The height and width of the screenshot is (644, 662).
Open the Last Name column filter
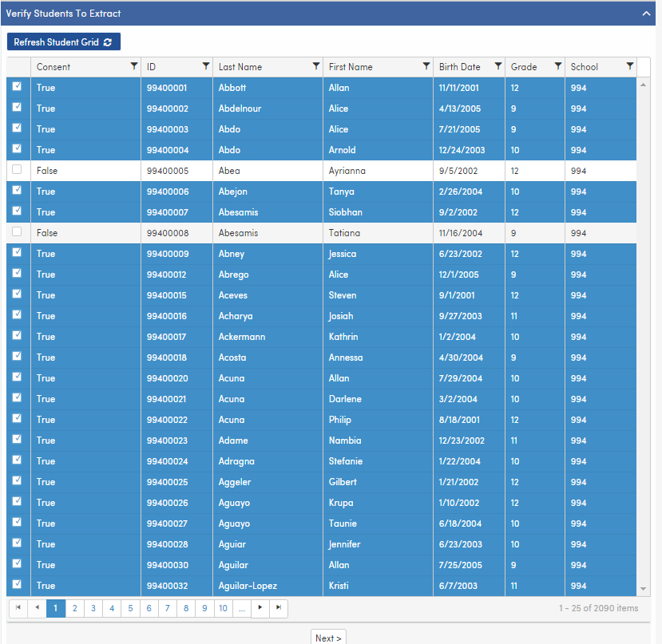point(316,67)
